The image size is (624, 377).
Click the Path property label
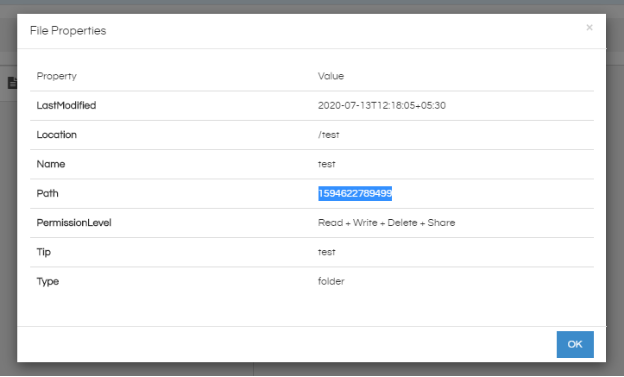[x=47, y=193]
